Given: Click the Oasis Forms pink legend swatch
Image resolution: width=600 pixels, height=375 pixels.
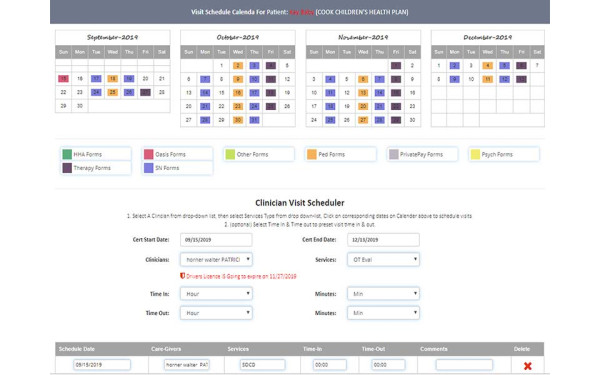Looking at the screenshot, I should point(148,154).
